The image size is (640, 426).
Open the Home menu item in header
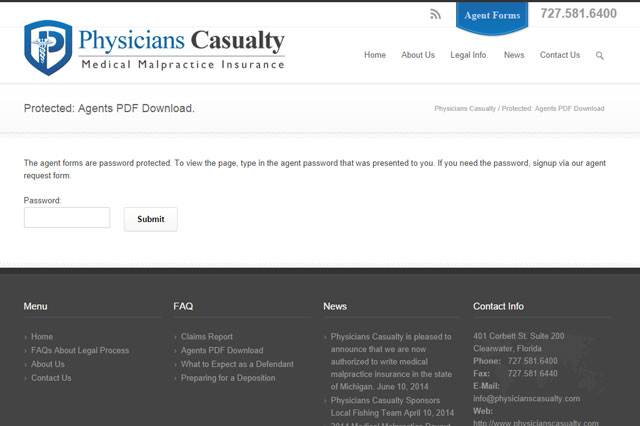tap(375, 55)
